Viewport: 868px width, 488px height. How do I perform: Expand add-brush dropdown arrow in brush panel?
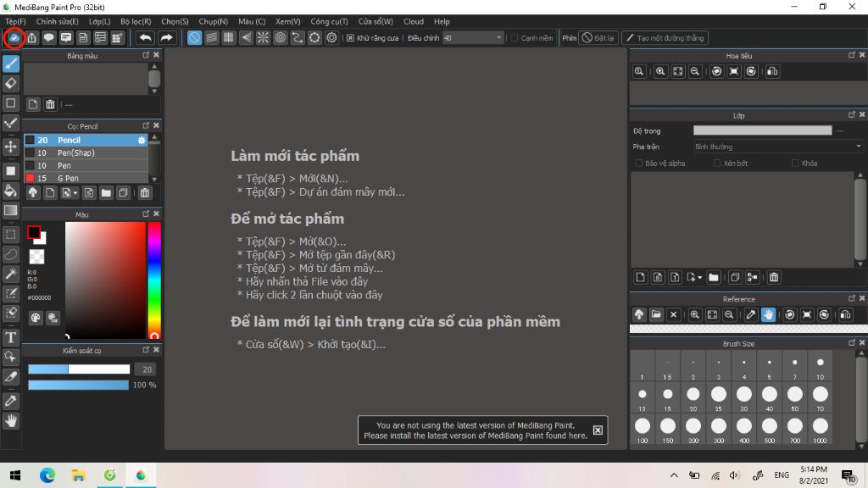tap(75, 193)
